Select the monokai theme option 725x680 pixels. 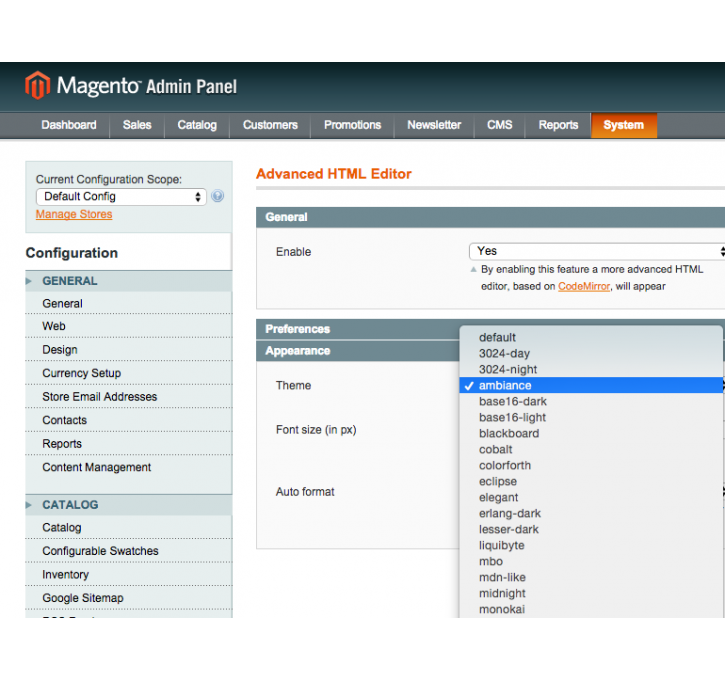click(x=502, y=609)
